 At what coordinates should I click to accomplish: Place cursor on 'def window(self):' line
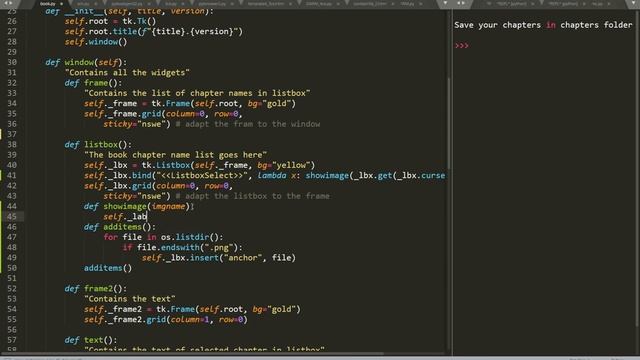86,62
